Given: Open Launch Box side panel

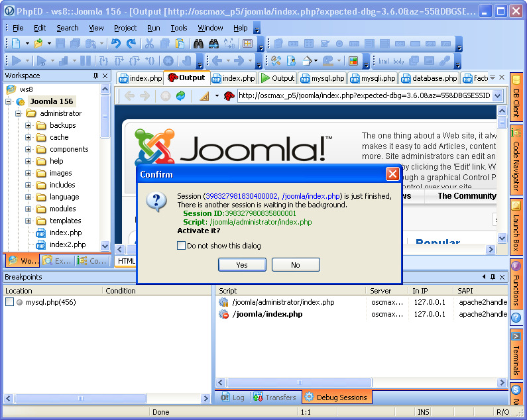Looking at the screenshot, I should (516, 227).
